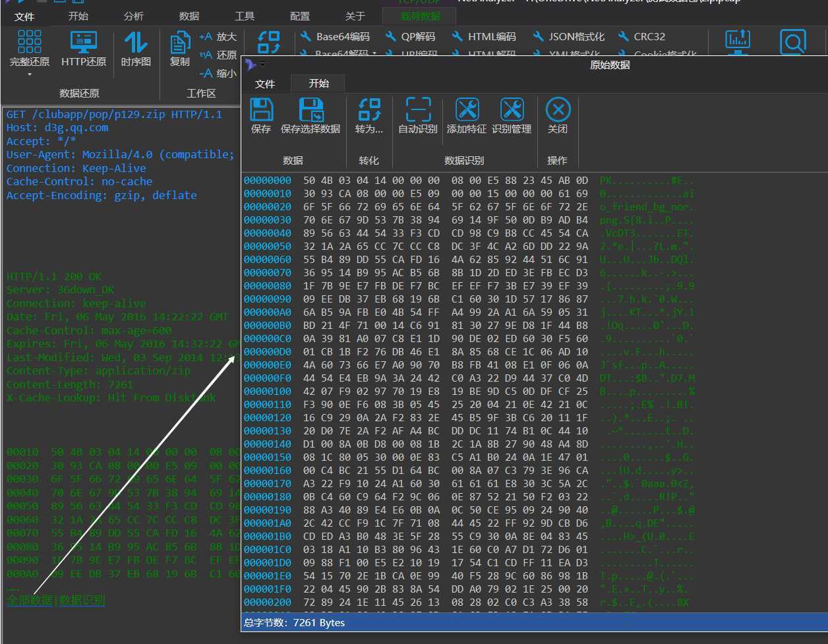Screen dimensions: 828x644
Task: Click the 'Host: d3g.qq.com' header line
Action: click(57, 127)
